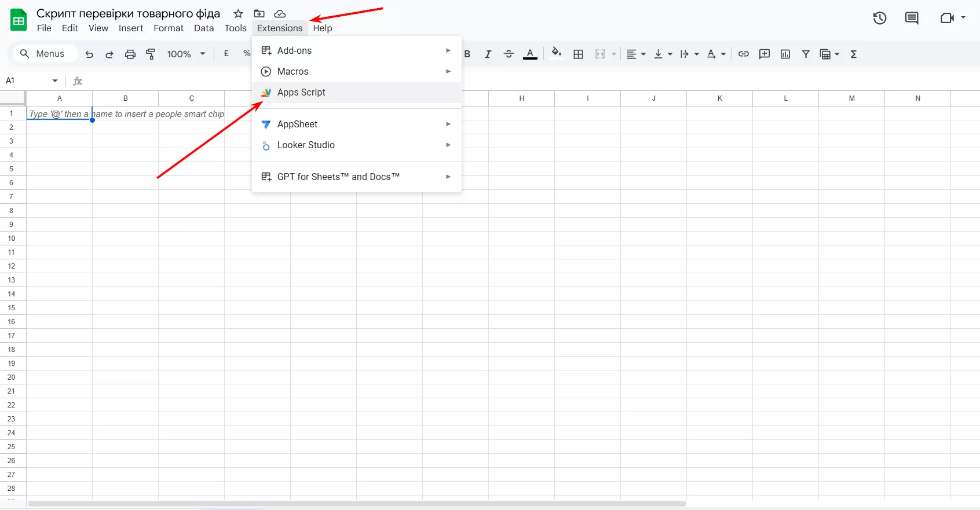Click the create filter funnel icon
The width and height of the screenshot is (980, 510).
pyautogui.click(x=806, y=54)
